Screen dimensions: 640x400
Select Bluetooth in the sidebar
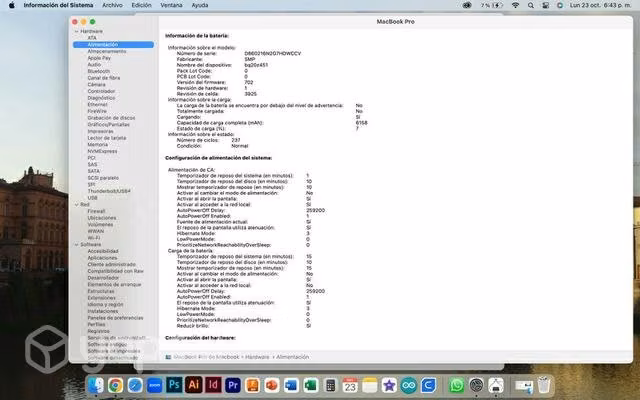99,71
